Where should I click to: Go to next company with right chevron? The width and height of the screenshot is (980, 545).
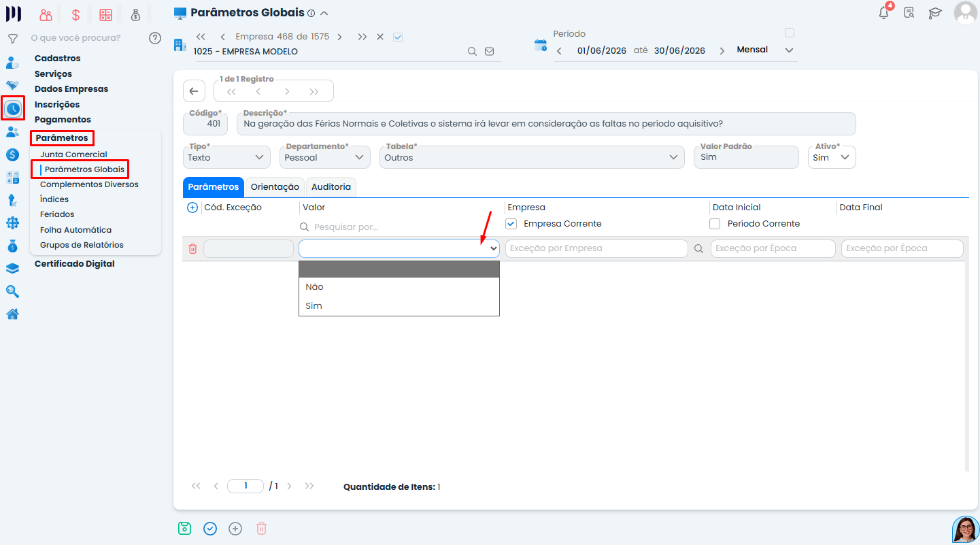pyautogui.click(x=339, y=37)
